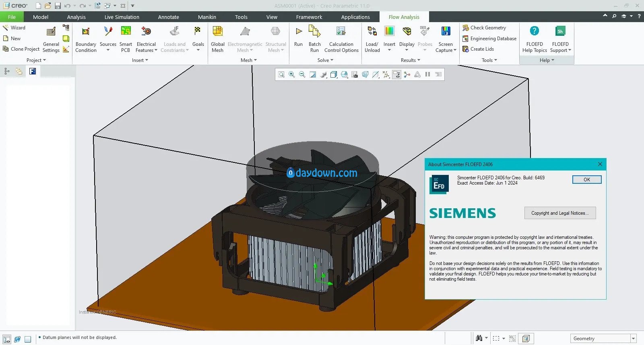Open the File menu

coord(12,17)
